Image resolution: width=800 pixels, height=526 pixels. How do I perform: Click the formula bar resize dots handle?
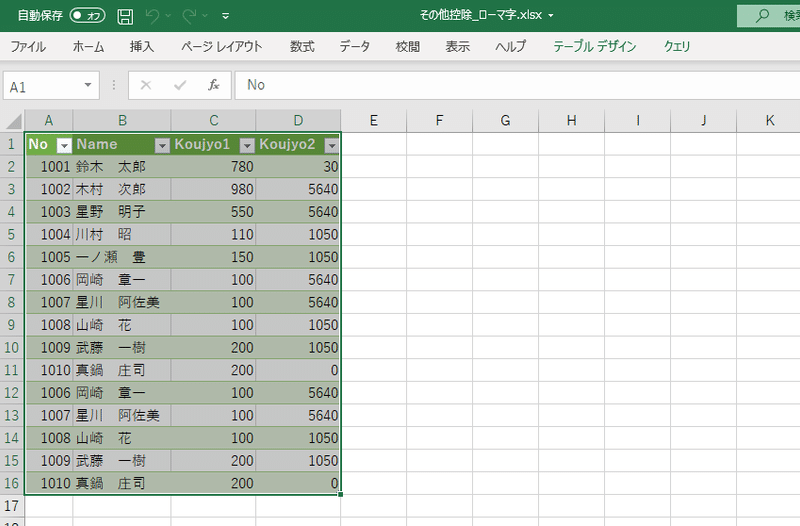(x=114, y=85)
